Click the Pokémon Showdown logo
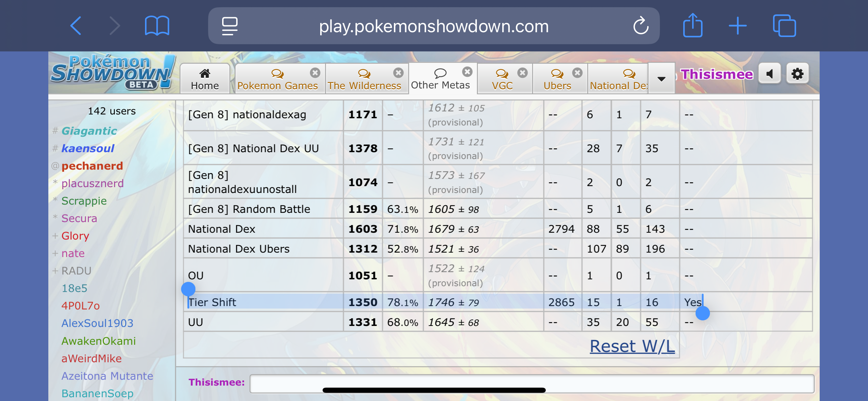 [113, 73]
